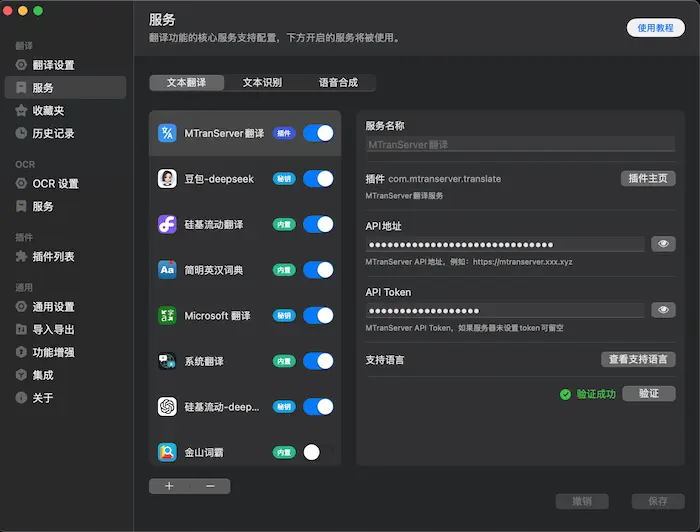Click the 查看支持语言 button

[638, 359]
